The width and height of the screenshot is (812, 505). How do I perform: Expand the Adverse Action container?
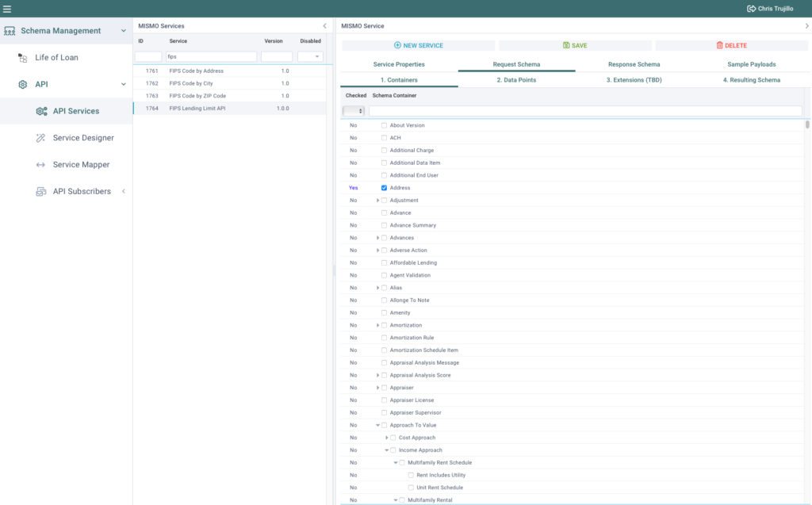[x=377, y=251]
